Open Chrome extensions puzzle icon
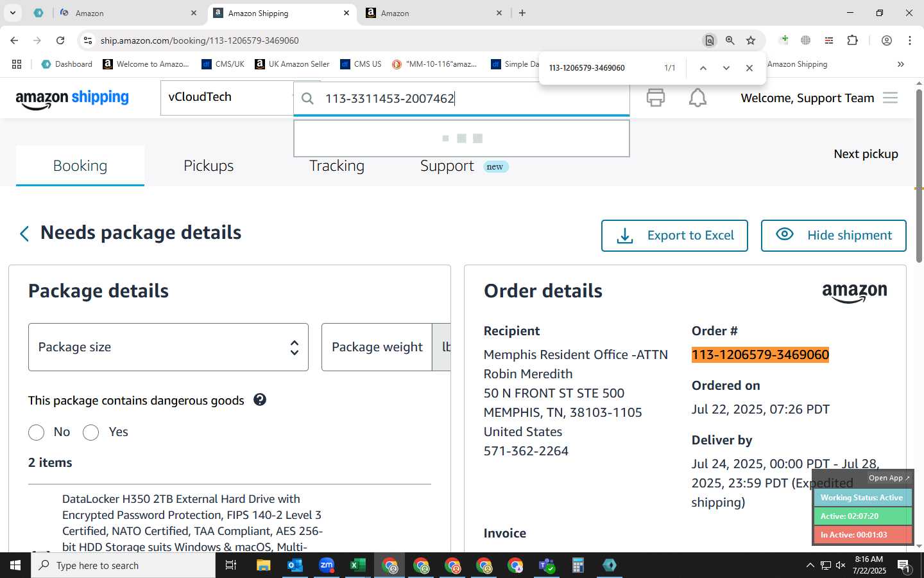924x578 pixels. click(x=852, y=40)
